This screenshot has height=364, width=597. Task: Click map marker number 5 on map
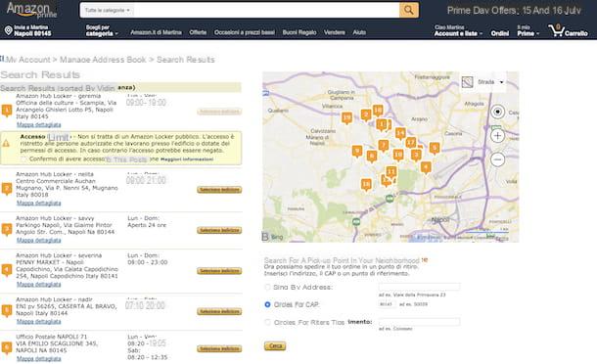click(435, 148)
